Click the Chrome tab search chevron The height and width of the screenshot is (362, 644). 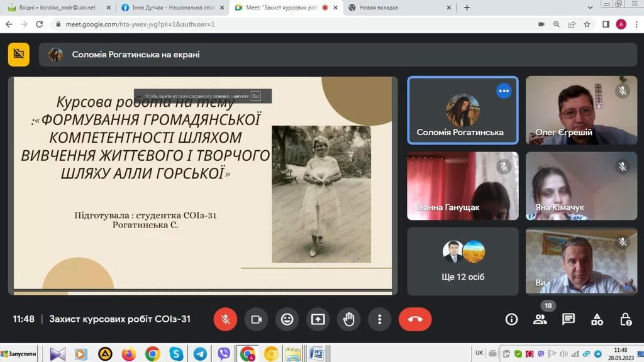(x=590, y=8)
